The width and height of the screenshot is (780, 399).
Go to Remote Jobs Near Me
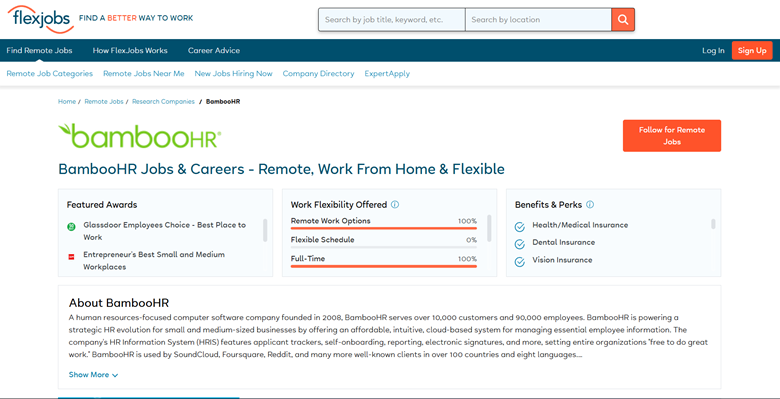144,74
